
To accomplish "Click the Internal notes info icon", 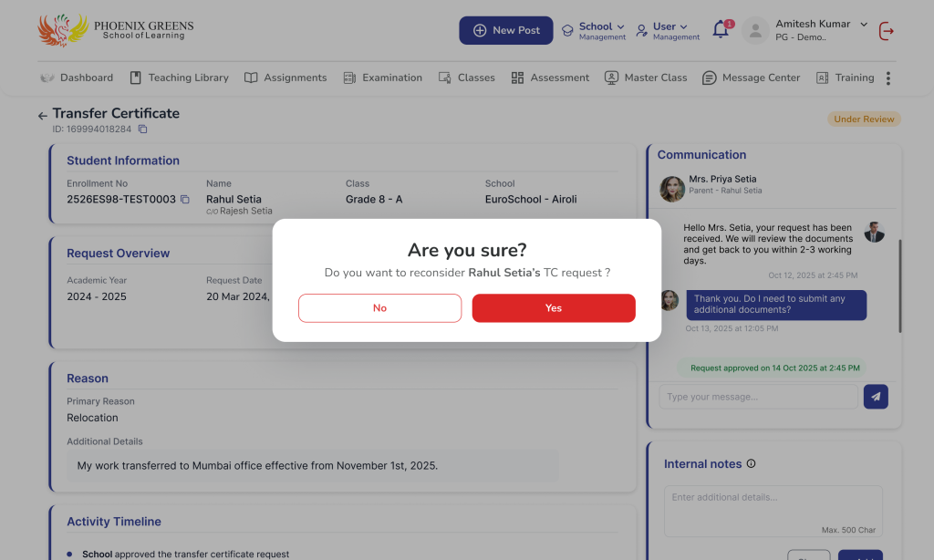I will pos(752,464).
